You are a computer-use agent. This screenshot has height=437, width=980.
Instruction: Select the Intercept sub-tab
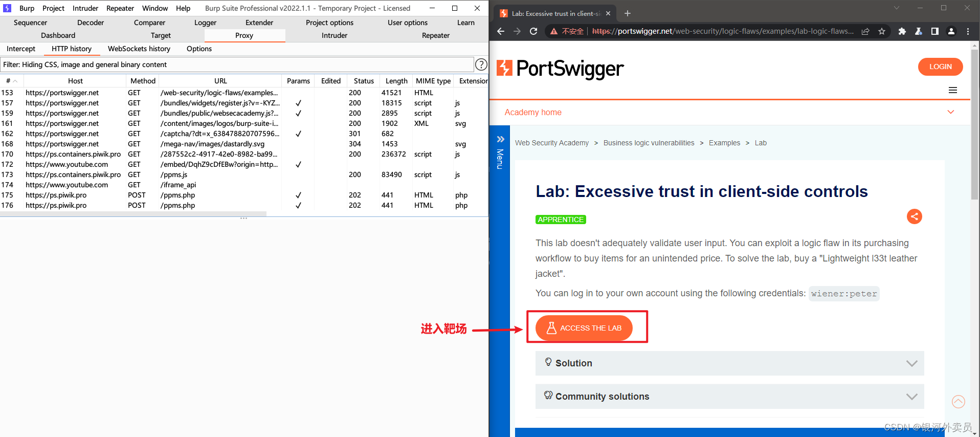(21, 49)
